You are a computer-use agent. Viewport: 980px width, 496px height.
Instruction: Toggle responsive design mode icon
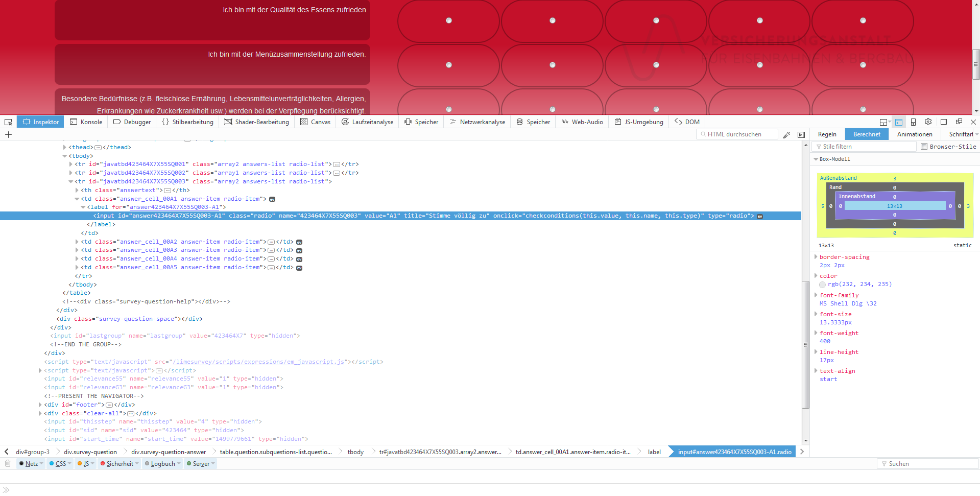(x=913, y=122)
